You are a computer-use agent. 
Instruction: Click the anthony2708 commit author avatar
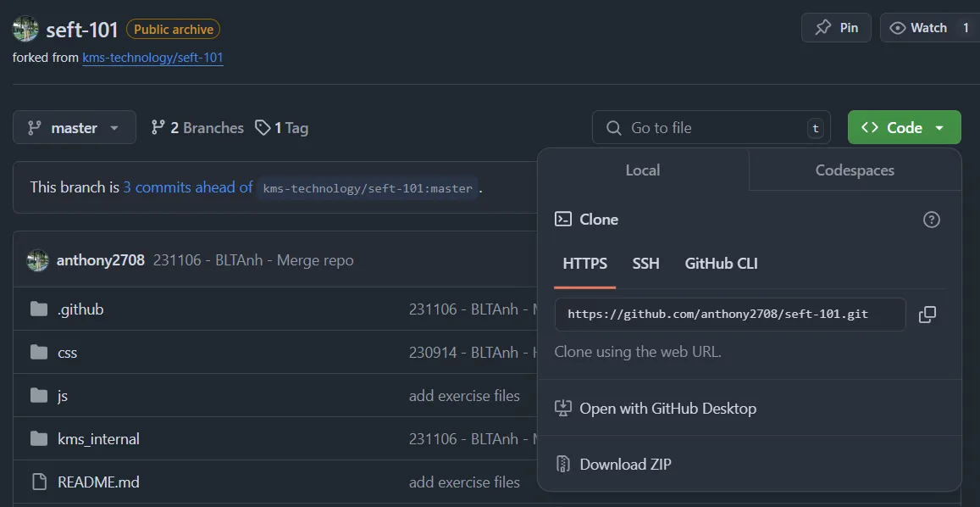tap(37, 260)
